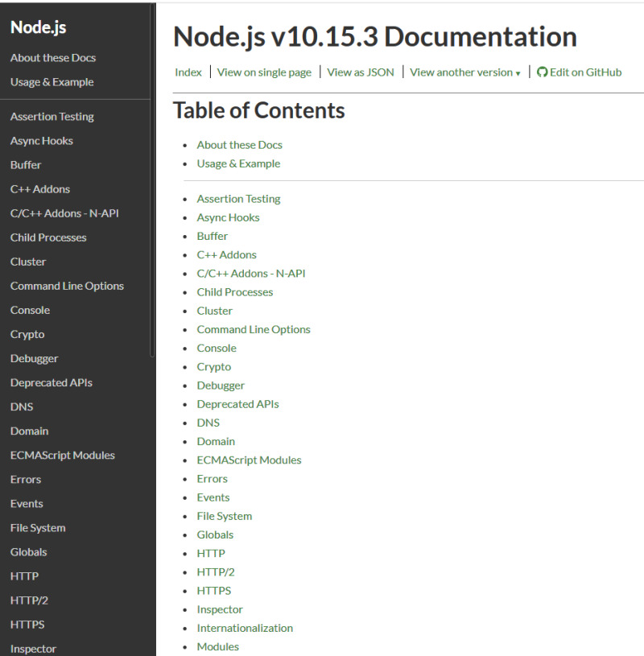Click Async Hooks in Table of Contents
This screenshot has height=656, width=644.
(228, 217)
